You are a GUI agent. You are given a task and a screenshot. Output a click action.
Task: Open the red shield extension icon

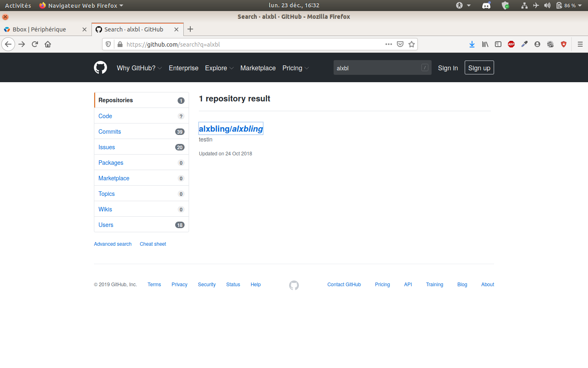click(x=563, y=44)
